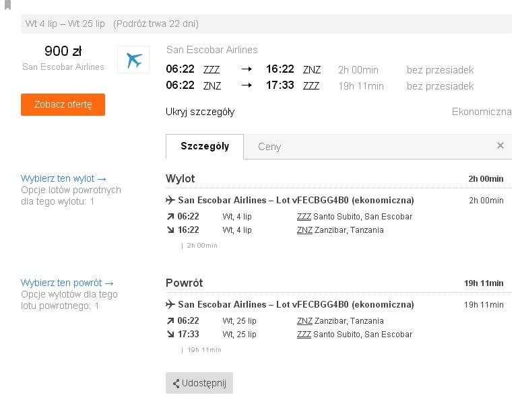Click the date range header bar
Image resolution: width=520 pixels, height=420 pixels.
click(266, 24)
